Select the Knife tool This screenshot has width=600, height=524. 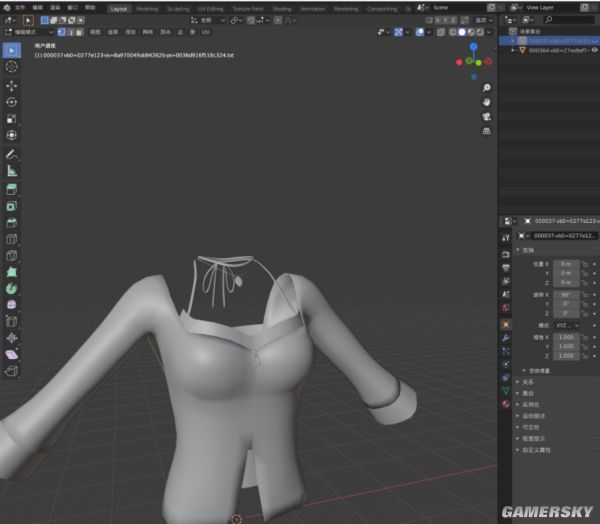(12, 256)
